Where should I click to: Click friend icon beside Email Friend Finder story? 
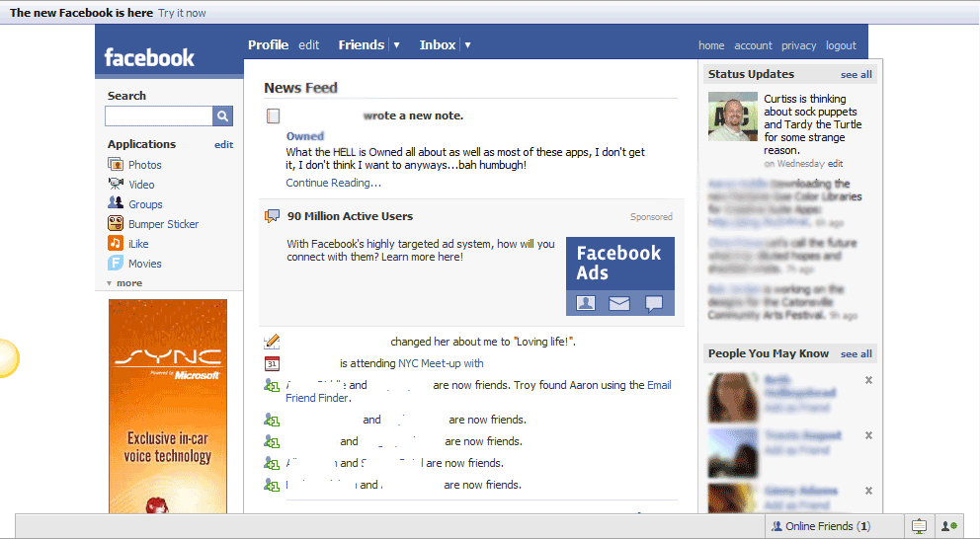click(x=272, y=385)
